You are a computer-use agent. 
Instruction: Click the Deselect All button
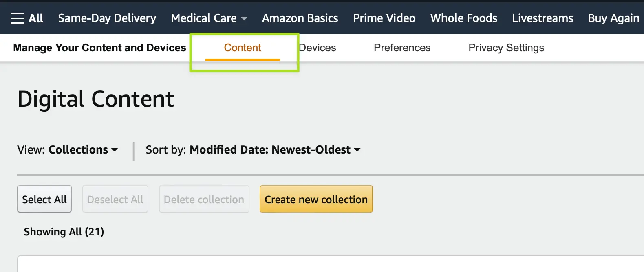click(x=115, y=199)
